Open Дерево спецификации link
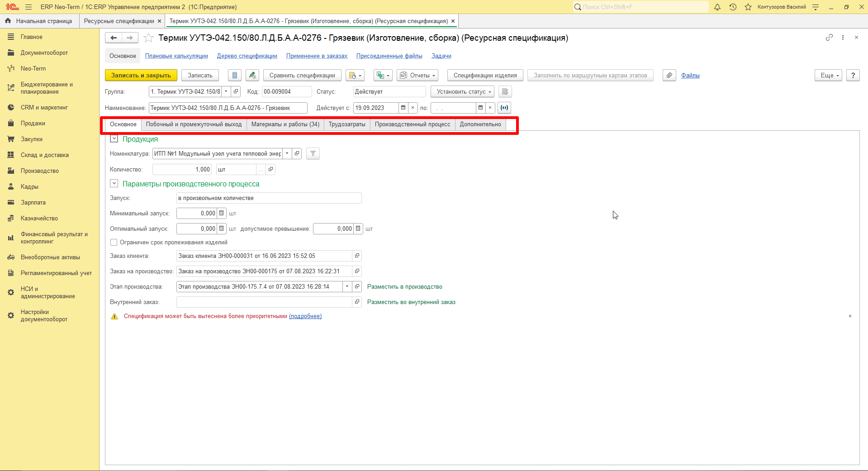Screen dimensions: 868x471 247,56
